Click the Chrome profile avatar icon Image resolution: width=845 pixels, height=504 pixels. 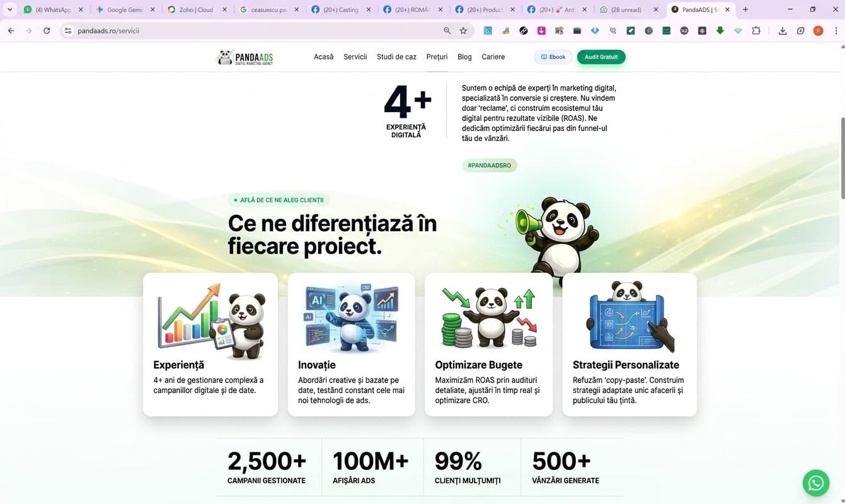click(x=818, y=30)
